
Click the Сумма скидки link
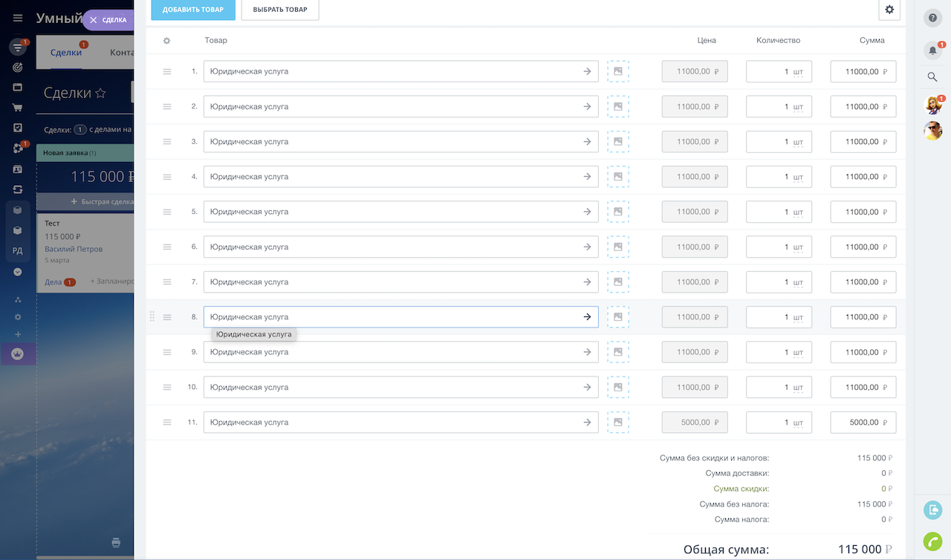741,489
